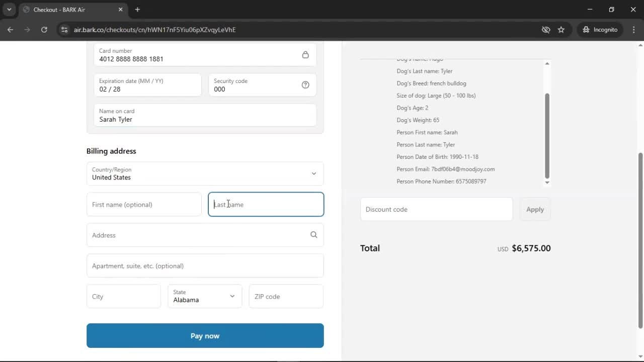Focus the Expiration date field

[x=148, y=85]
